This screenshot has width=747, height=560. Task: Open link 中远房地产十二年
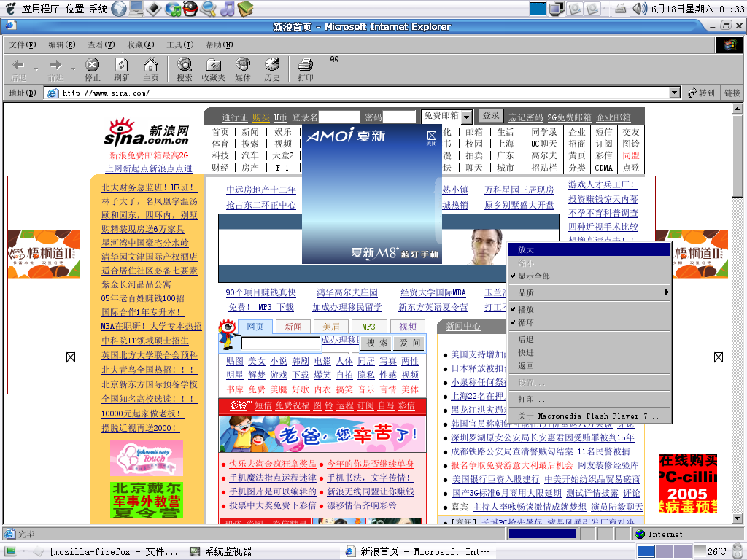tap(261, 190)
